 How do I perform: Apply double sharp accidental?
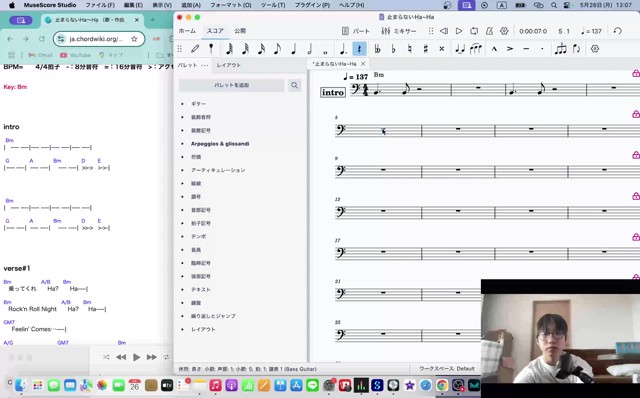(442, 49)
